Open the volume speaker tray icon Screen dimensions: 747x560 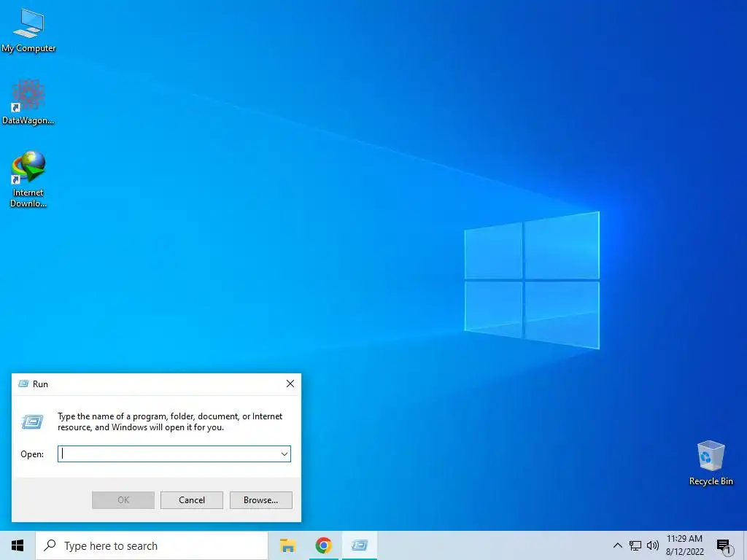point(653,545)
